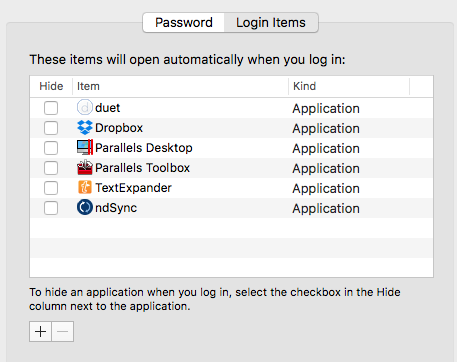Viewport: 457px width, 362px height.
Task: Switch to the Password tab
Action: coord(184,23)
